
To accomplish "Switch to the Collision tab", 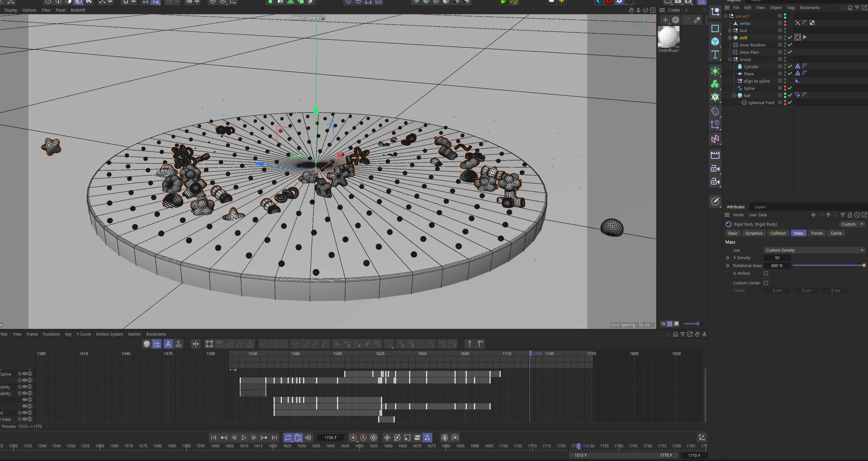I will [778, 234].
